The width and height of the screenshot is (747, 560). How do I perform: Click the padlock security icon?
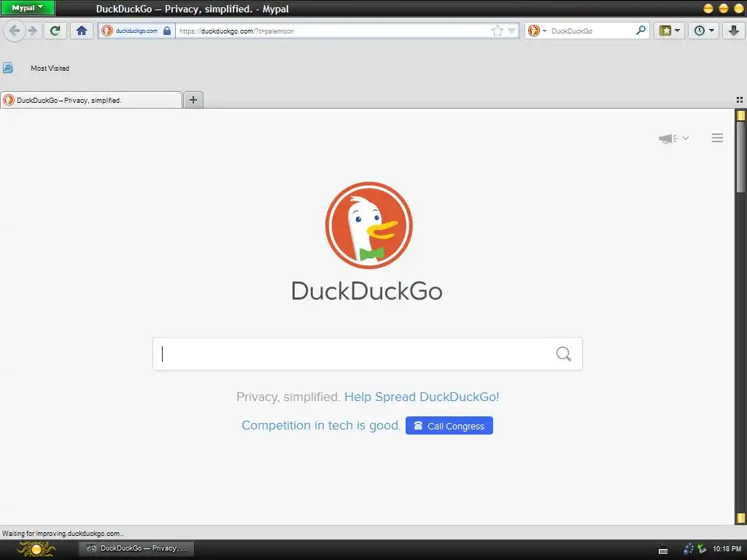click(x=167, y=31)
